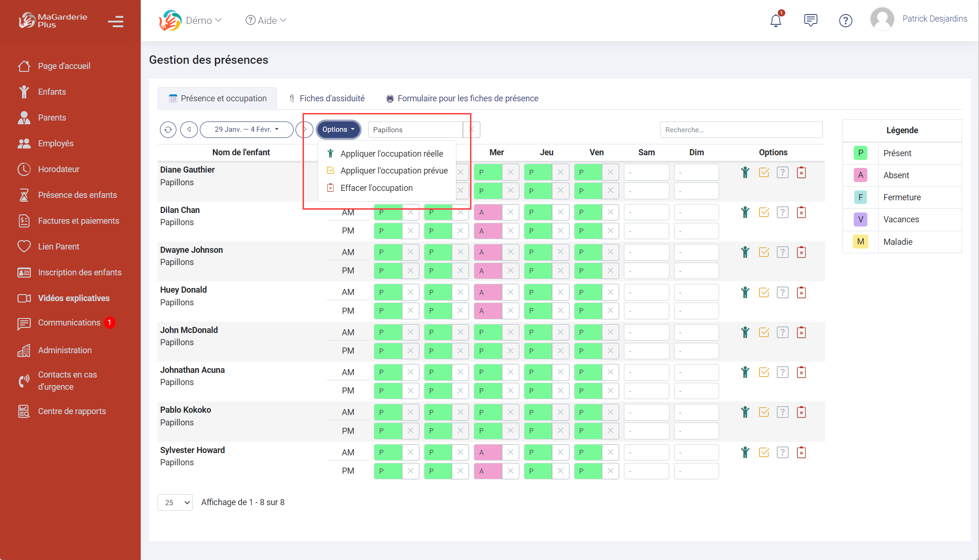The image size is (979, 560).
Task: Clear Johnathan Acuna's Thursday AM presence
Action: [560, 372]
